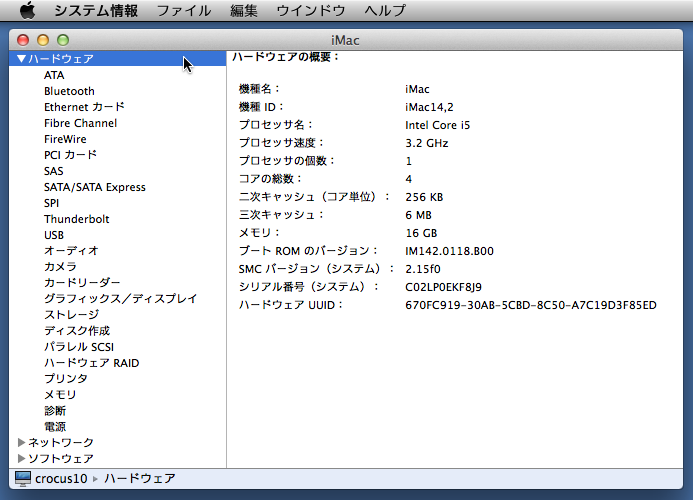The image size is (693, 500).
Task: Click the ハードウェアの概要 heading
Action: [x=286, y=57]
